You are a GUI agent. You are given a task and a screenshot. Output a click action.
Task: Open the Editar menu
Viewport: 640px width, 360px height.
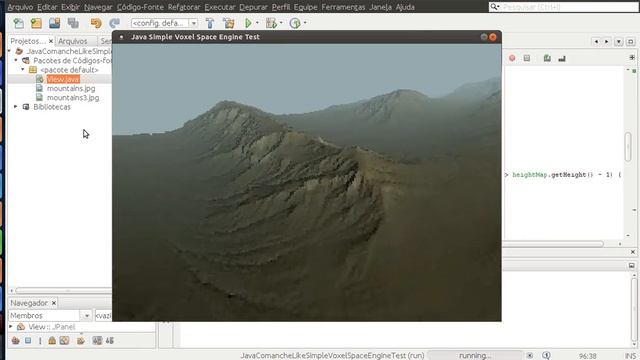point(47,7)
